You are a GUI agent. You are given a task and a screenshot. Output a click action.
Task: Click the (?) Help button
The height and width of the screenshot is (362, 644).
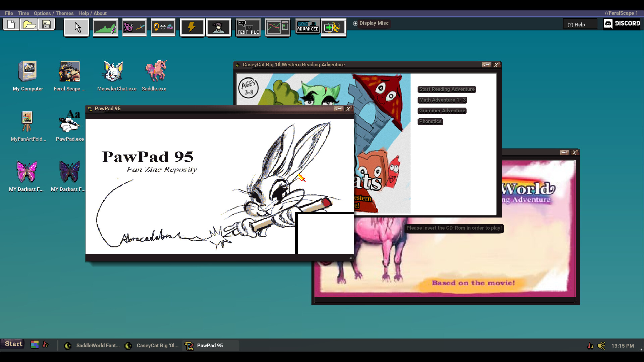tap(580, 24)
